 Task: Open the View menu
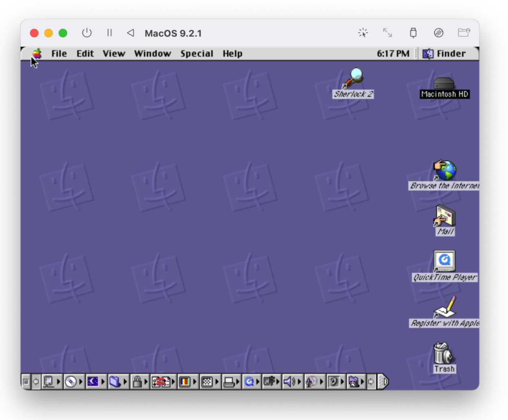(114, 53)
